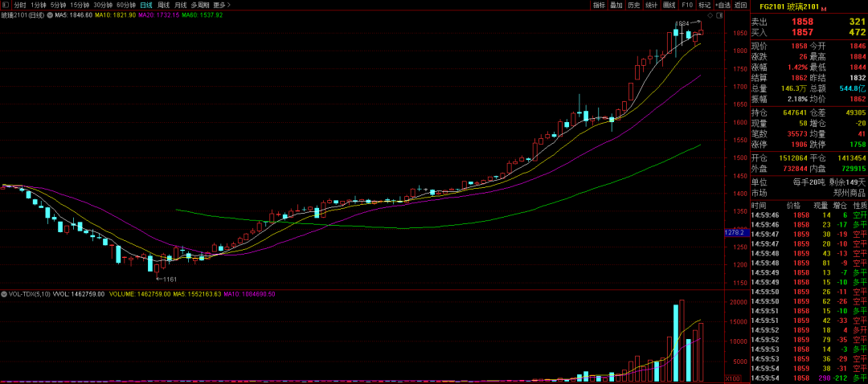Open the 多周期 multi-period view
Image resolution: width=868 pixels, height=384 pixels.
(200, 5)
